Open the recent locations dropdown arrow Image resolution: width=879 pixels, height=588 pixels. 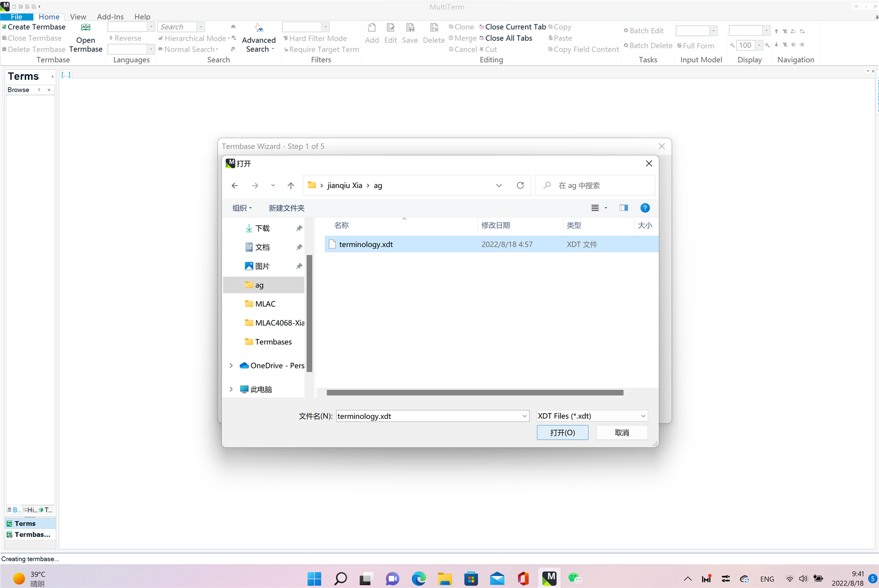273,186
